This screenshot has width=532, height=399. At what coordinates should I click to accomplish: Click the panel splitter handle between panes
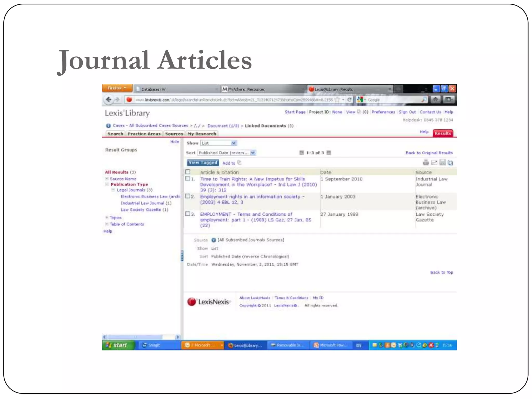[x=182, y=256]
